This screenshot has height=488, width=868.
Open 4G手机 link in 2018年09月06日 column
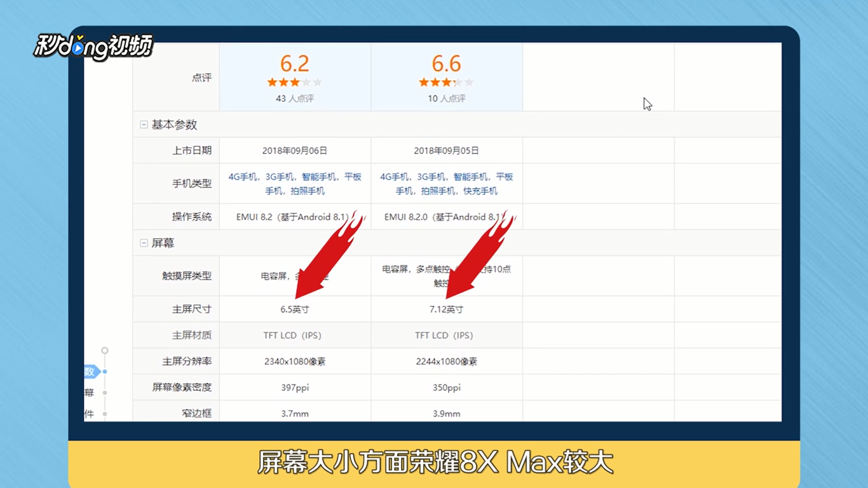click(x=243, y=177)
